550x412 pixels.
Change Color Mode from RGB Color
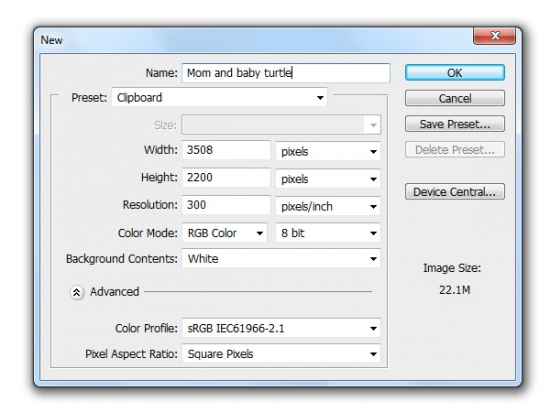point(225,233)
